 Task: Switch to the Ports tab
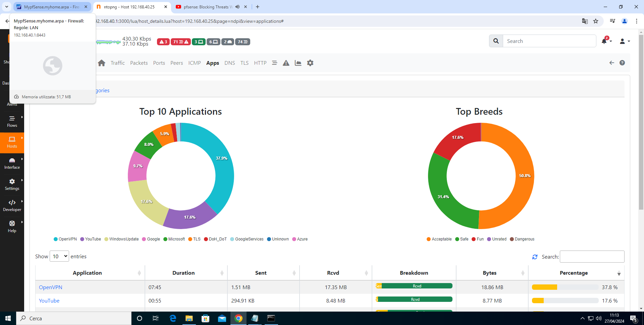pos(159,63)
